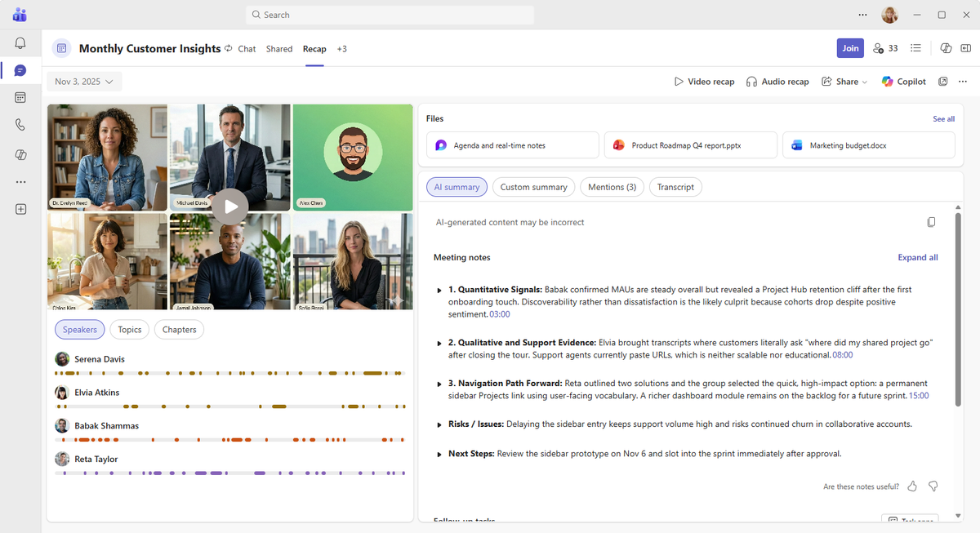This screenshot has height=533, width=980.
Task: Click the notes pane icon in recap toolbar
Action: [943, 82]
